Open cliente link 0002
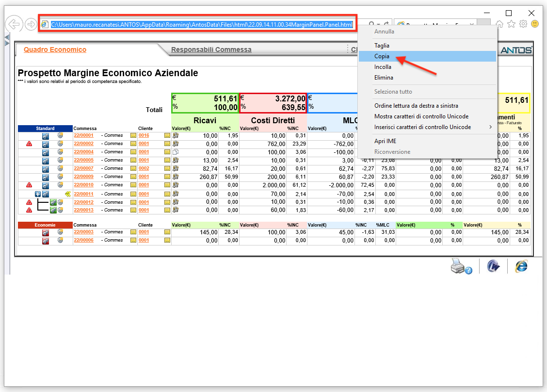 [x=144, y=168]
